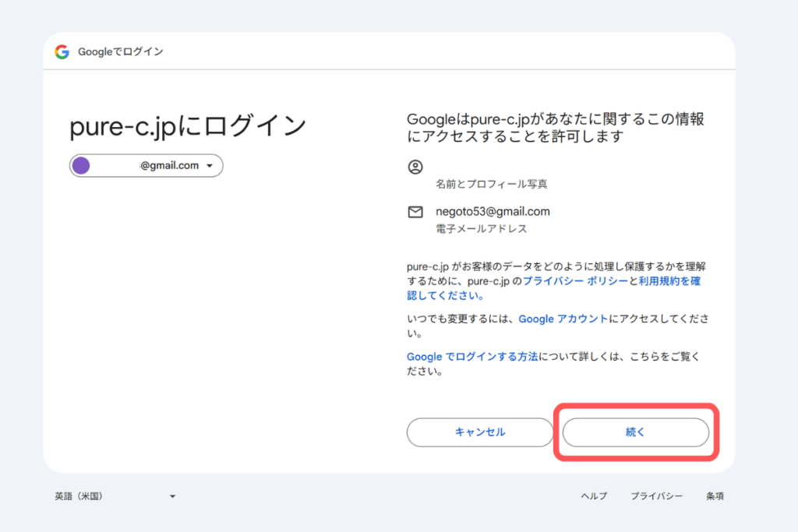Open the プライバシー footer link
798x532 pixels.
click(656, 496)
